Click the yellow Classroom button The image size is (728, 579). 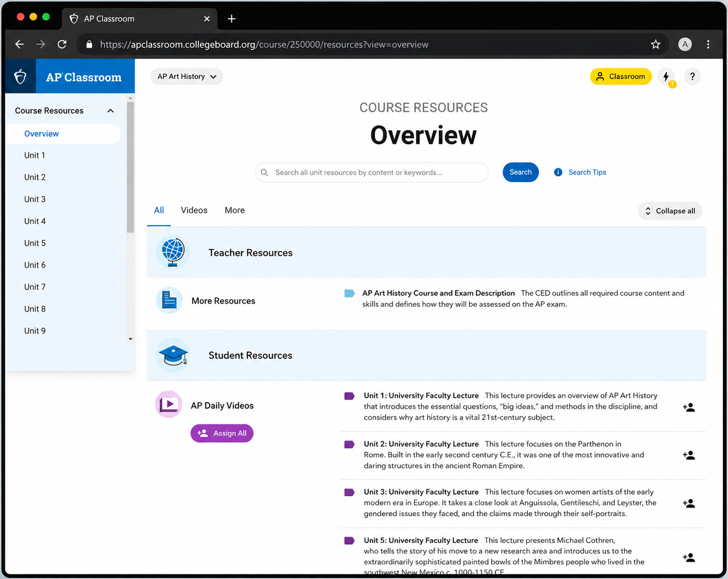[621, 77]
